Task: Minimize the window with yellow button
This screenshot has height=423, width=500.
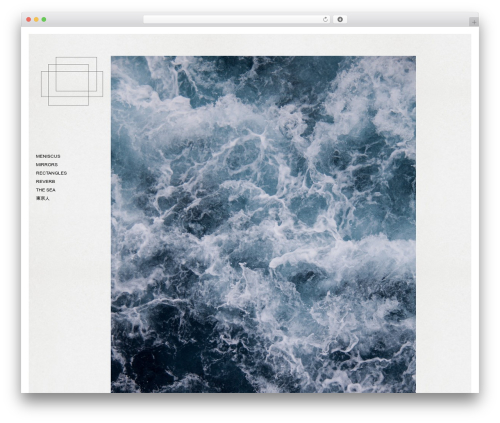Action: [36, 20]
